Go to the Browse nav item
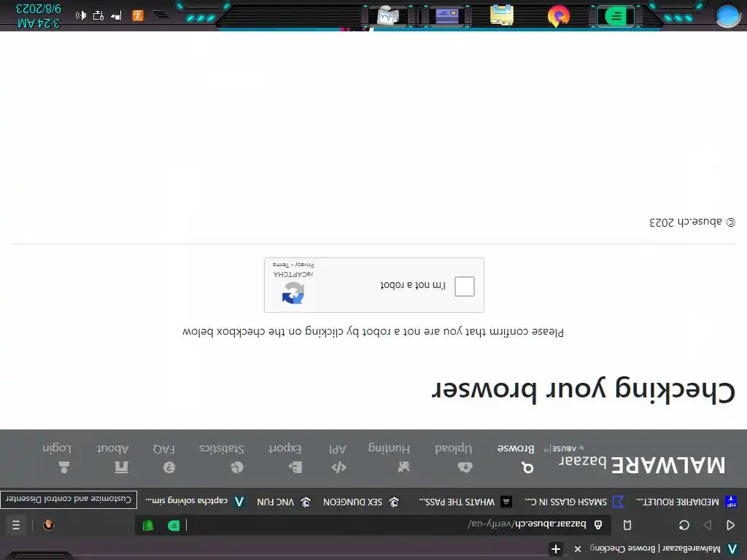This screenshot has width=747, height=560. [x=516, y=448]
